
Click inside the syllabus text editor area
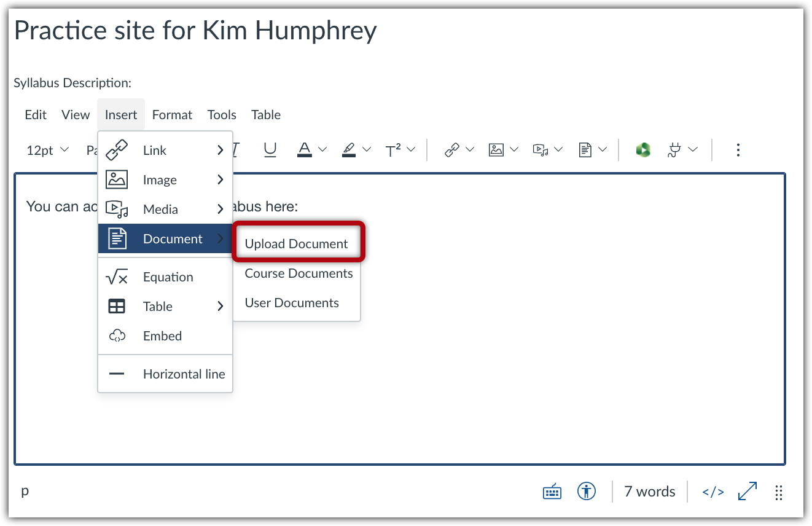[x=399, y=319]
